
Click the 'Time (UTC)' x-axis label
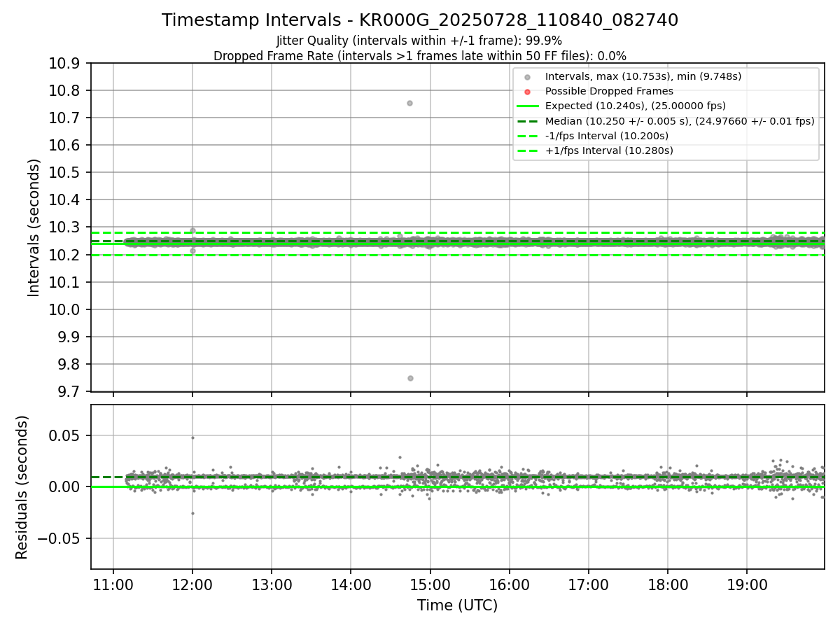click(457, 605)
